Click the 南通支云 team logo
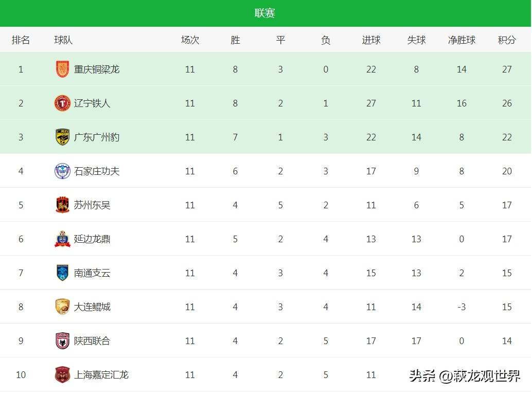Screen dimensions: 532x394 tap(62, 273)
